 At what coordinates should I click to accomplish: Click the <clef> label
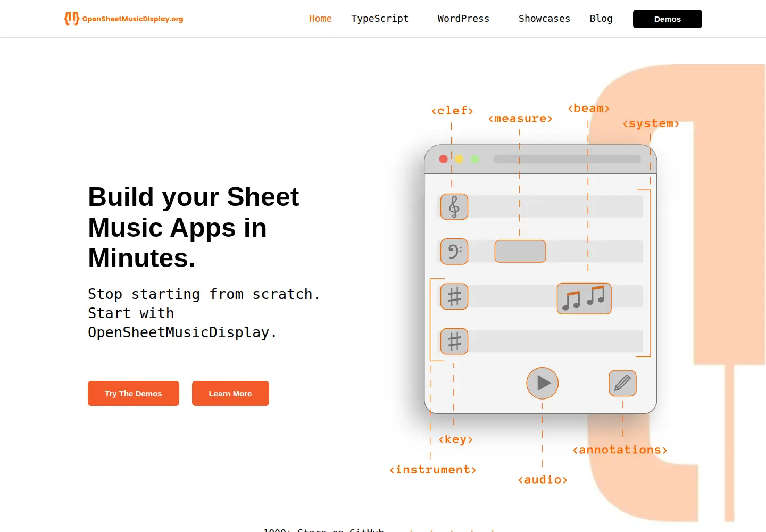pos(452,111)
